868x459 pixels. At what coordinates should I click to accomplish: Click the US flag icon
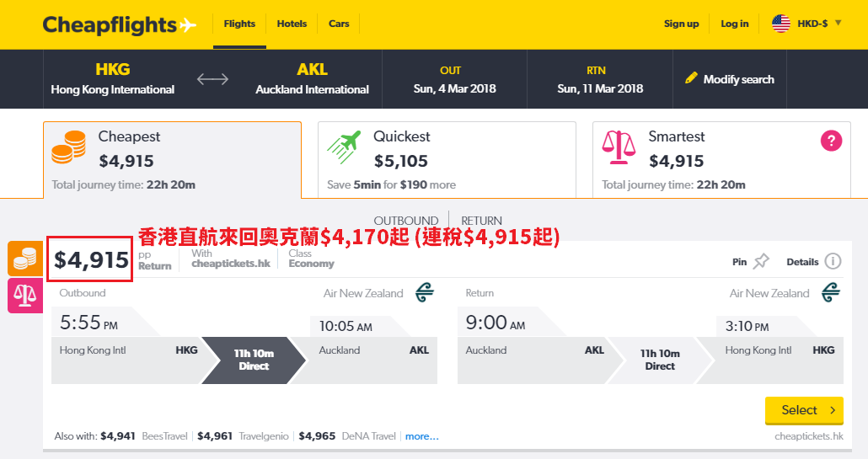[x=781, y=24]
